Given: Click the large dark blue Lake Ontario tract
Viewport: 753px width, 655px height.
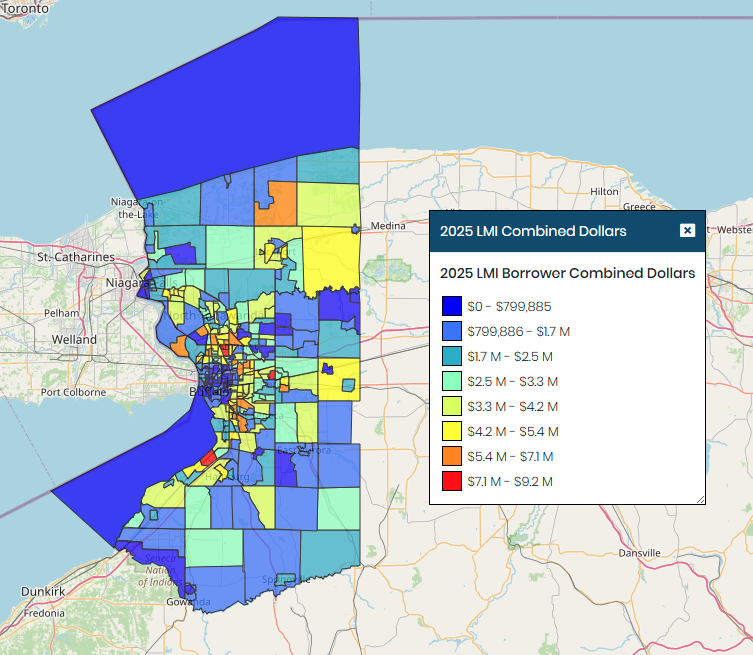Looking at the screenshot, I should 250,110.
